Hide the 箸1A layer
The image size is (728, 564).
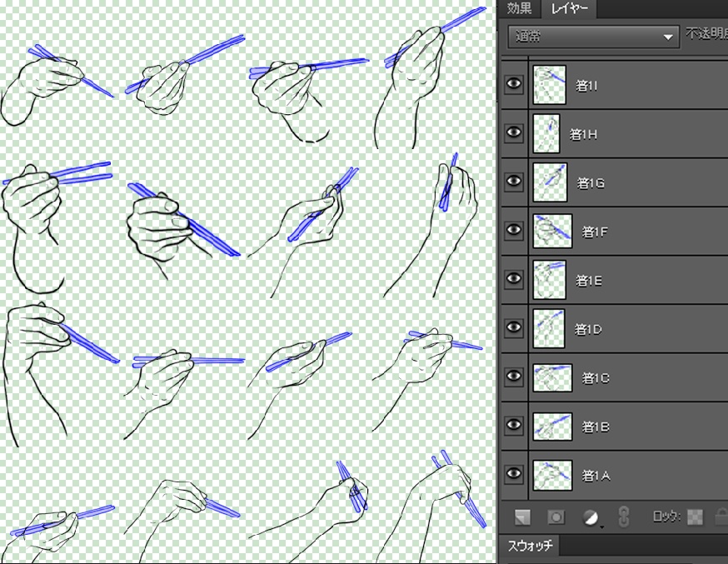[x=513, y=474]
